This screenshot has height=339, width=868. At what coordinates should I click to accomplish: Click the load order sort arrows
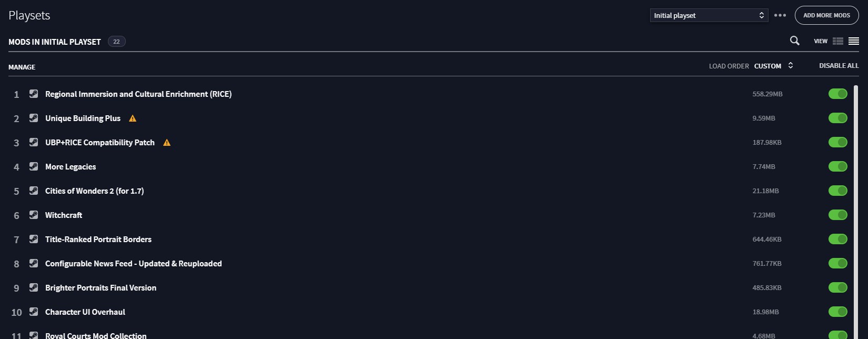[x=790, y=66]
